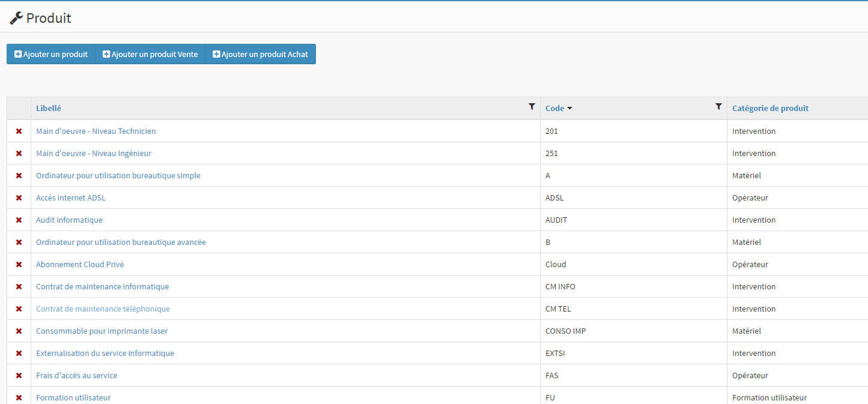Open the Accès Internet ADSL product
This screenshot has width=868, height=404.
[x=71, y=197]
